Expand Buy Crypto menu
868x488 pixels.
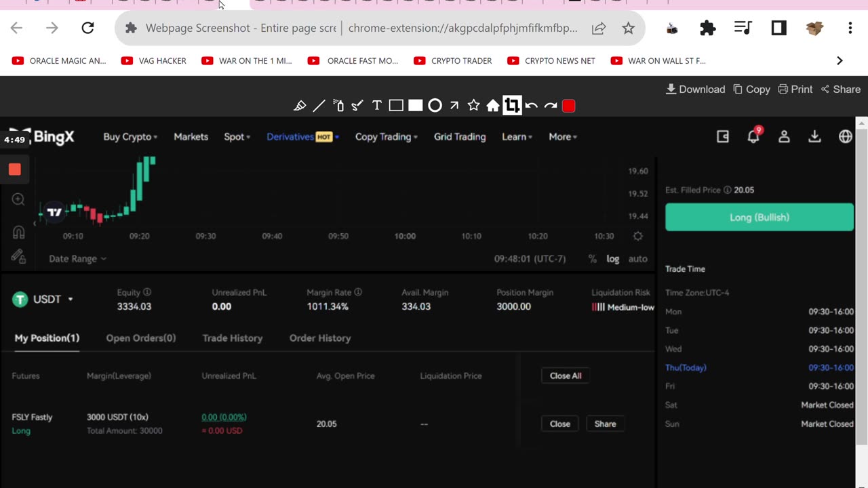pos(130,137)
